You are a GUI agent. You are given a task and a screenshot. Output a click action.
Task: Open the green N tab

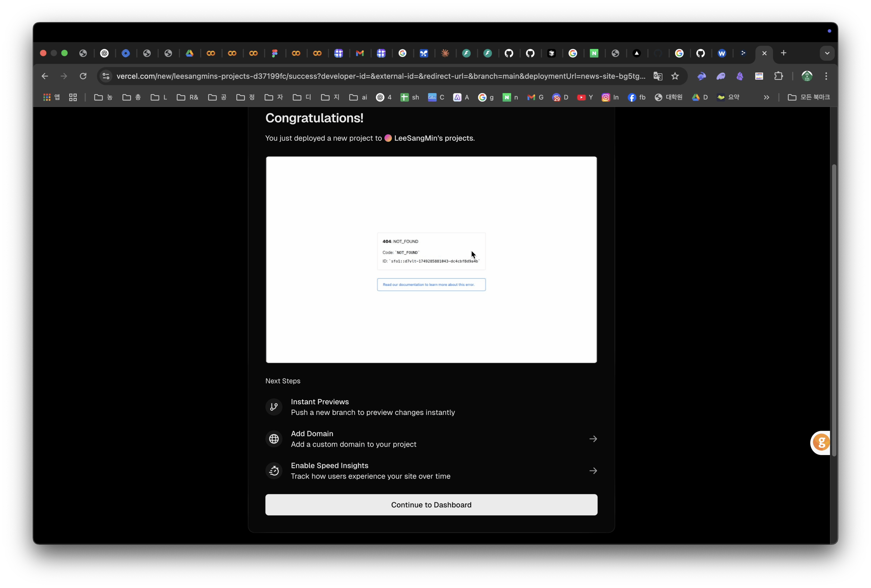pos(594,53)
